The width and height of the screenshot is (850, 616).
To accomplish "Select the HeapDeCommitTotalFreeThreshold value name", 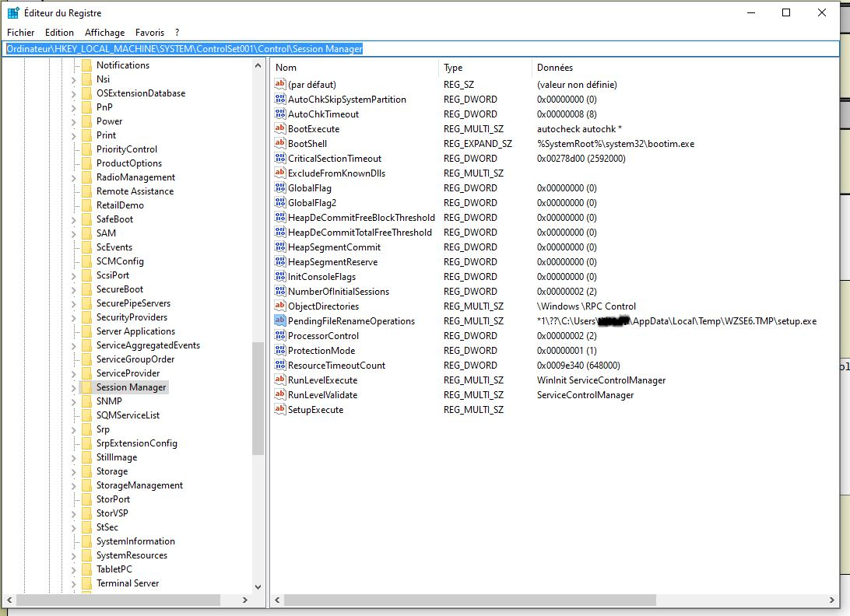I will click(360, 233).
